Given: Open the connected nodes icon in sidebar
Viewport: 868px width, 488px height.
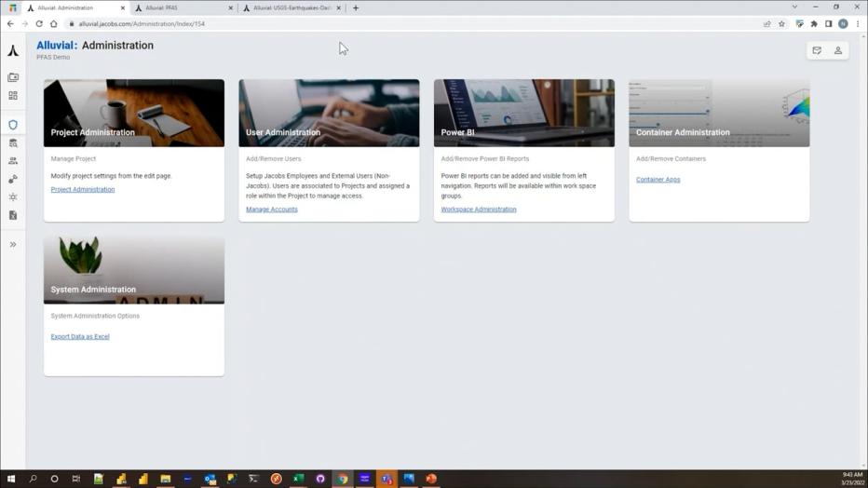Looking at the screenshot, I should point(13,179).
